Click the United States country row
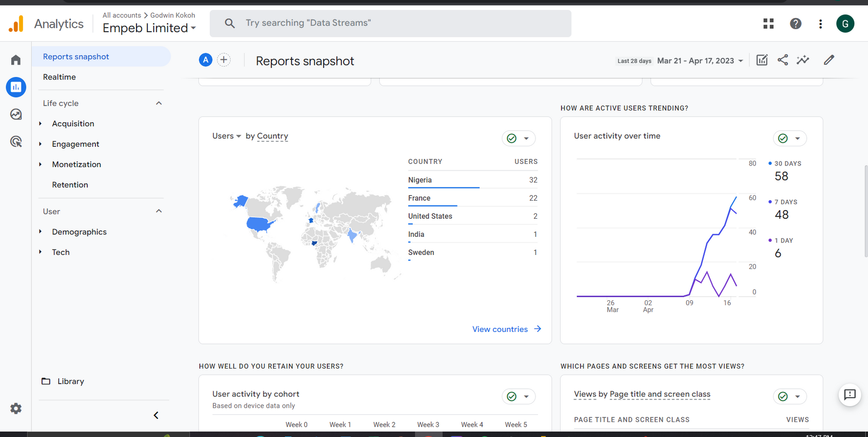The image size is (868, 437). 473,216
